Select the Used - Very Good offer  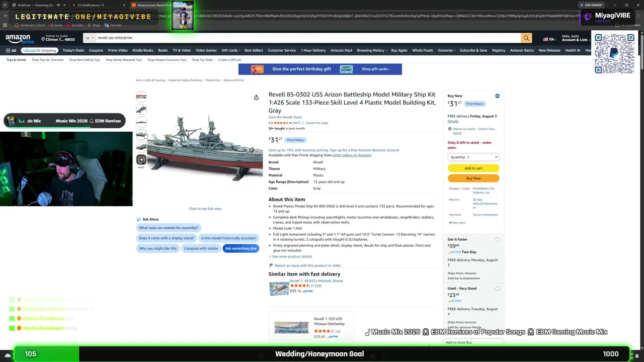pyautogui.click(x=497, y=289)
